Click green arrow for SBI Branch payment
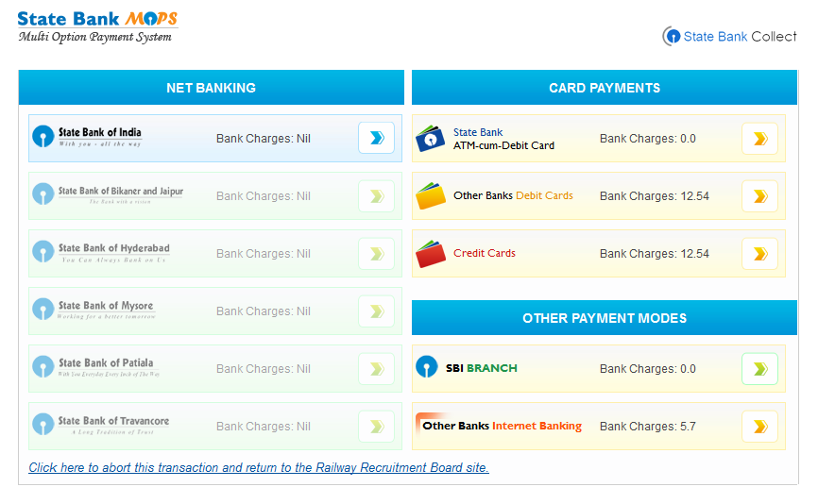Viewport: 818px width, 504px height. (x=759, y=369)
